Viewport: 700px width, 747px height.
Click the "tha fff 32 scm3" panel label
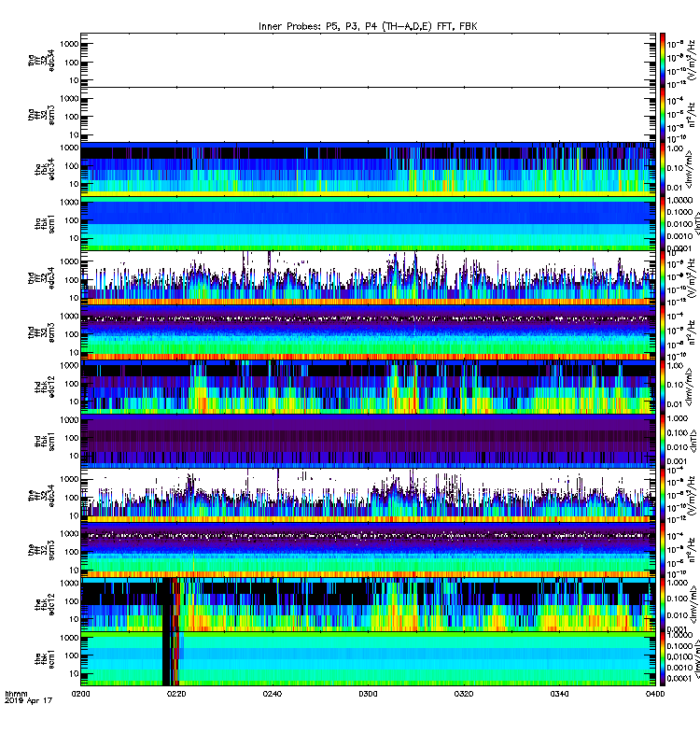click(x=41, y=115)
